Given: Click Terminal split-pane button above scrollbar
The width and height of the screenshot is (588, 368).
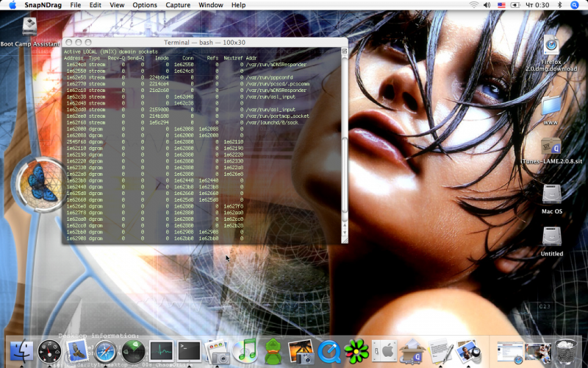Looking at the screenshot, I should tap(345, 51).
